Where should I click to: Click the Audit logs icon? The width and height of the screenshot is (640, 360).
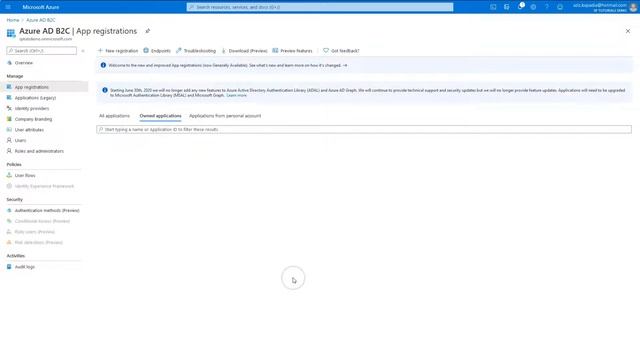click(9, 267)
